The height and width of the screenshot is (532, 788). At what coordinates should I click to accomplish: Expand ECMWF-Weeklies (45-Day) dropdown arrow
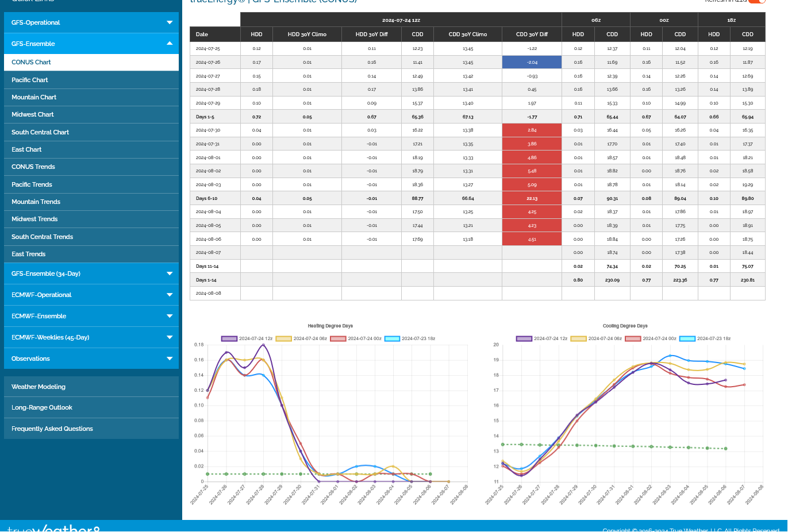(x=170, y=337)
